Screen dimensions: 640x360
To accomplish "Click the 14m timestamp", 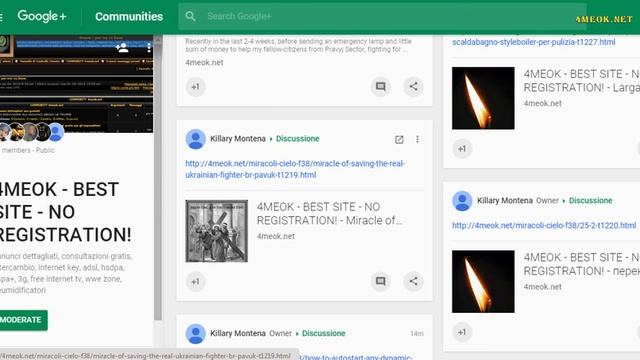I will point(417,334).
